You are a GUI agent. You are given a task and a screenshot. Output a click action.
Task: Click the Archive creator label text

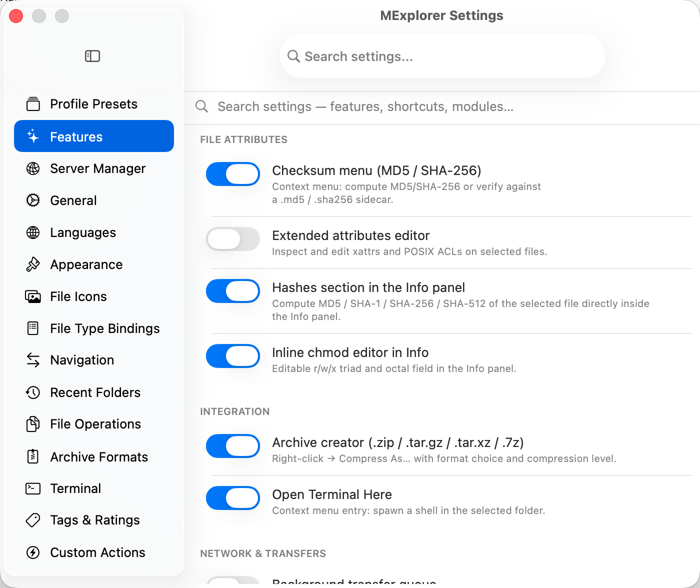click(398, 442)
